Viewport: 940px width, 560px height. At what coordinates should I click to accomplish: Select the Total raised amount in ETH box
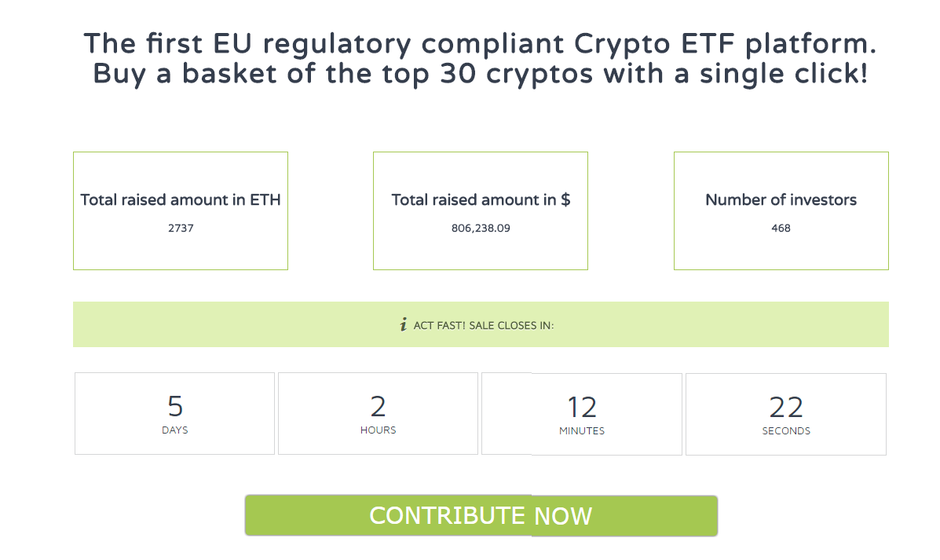(181, 211)
